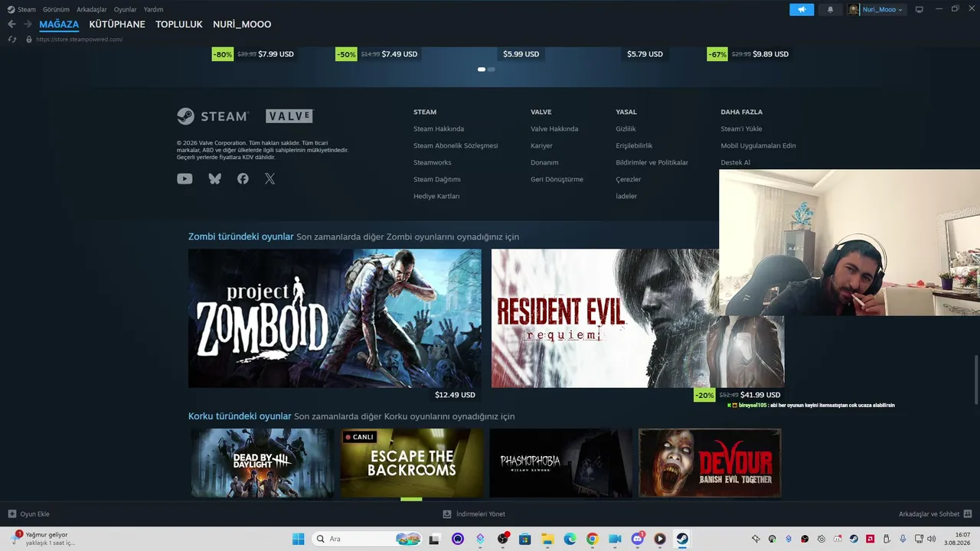Open the Gizlilik link
The height and width of the screenshot is (551, 980).
pyautogui.click(x=626, y=129)
